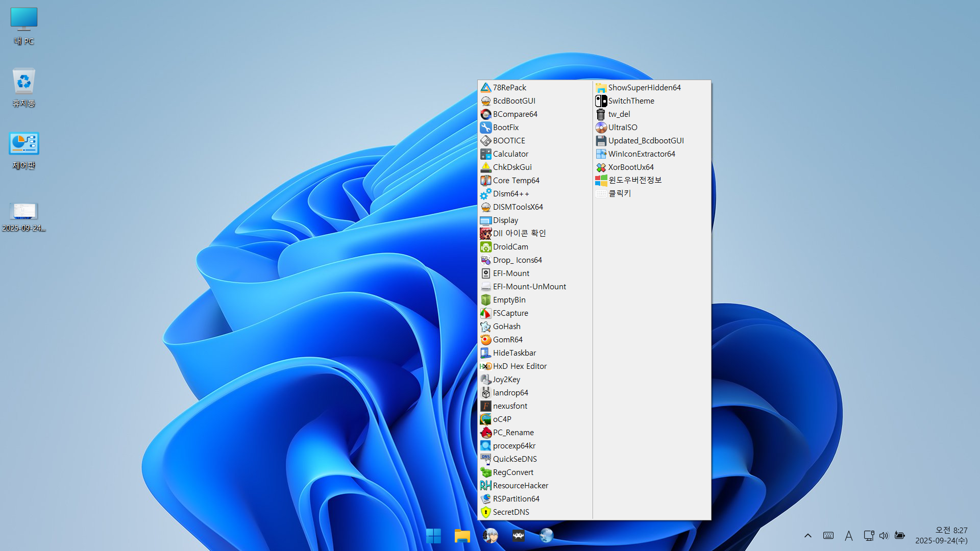Open the 78RePack menu entry

point(509,88)
